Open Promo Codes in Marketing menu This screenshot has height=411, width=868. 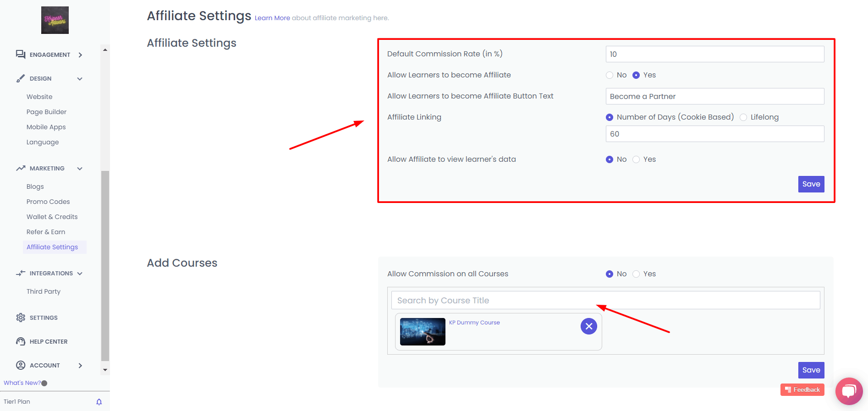click(48, 202)
